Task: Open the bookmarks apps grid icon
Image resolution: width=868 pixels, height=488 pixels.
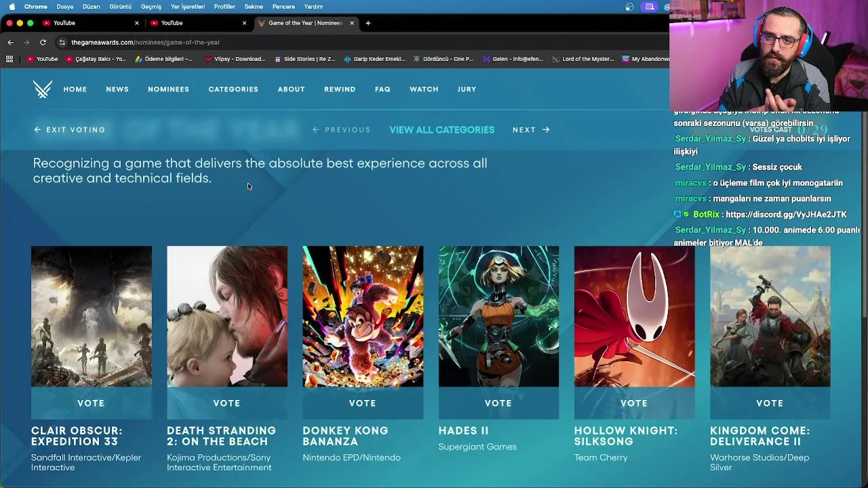Action: [x=9, y=59]
